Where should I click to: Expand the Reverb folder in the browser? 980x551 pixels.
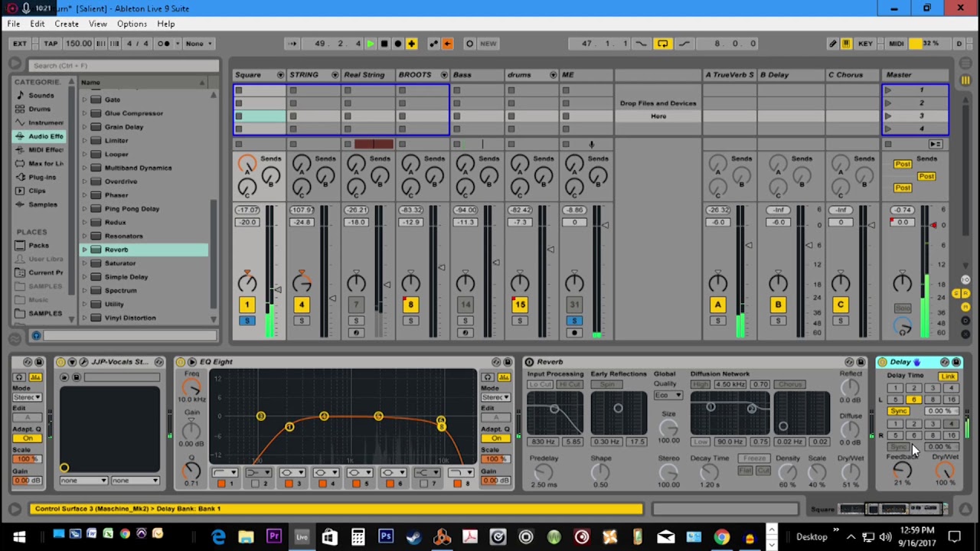point(84,249)
